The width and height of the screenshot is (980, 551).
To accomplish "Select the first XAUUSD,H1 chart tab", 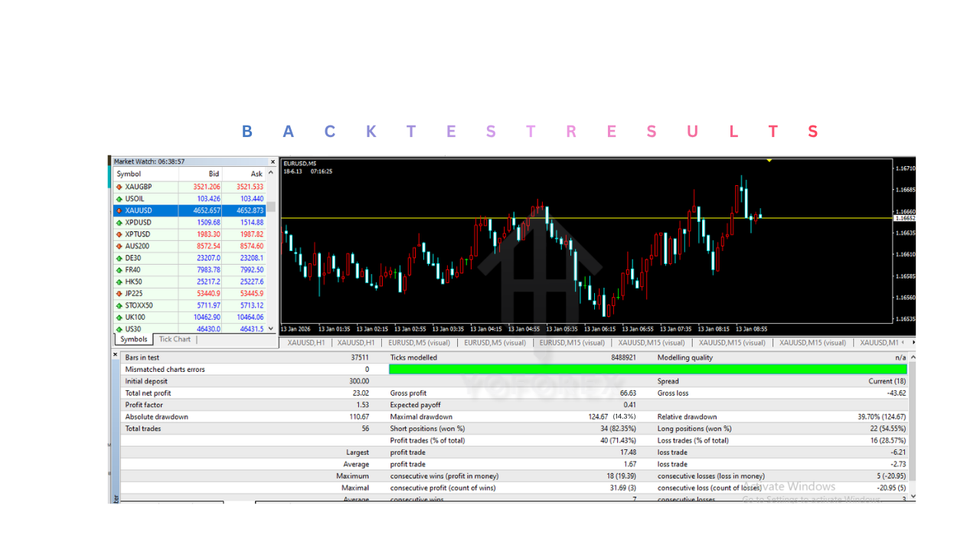I will pyautogui.click(x=305, y=343).
